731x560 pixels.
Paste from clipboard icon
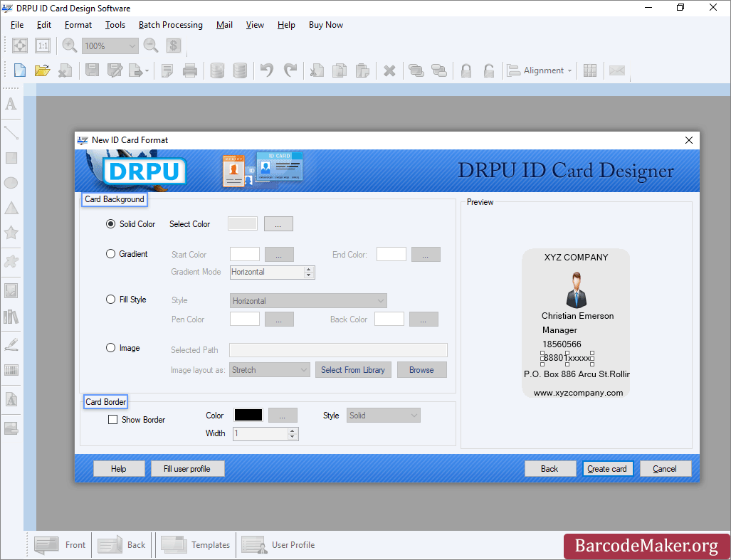click(x=362, y=70)
